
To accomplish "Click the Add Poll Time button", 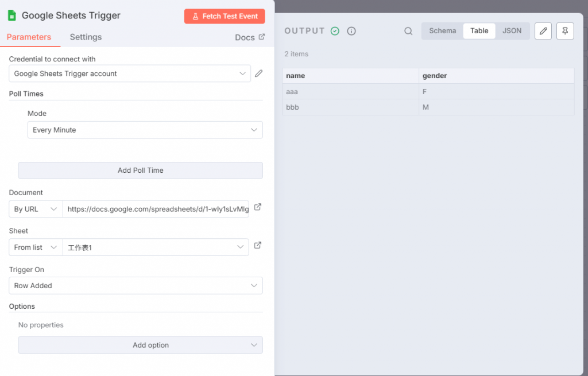I will (x=140, y=170).
